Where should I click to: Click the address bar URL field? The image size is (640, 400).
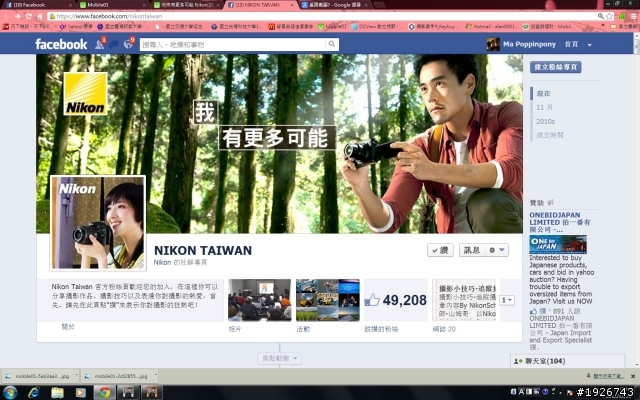322,16
